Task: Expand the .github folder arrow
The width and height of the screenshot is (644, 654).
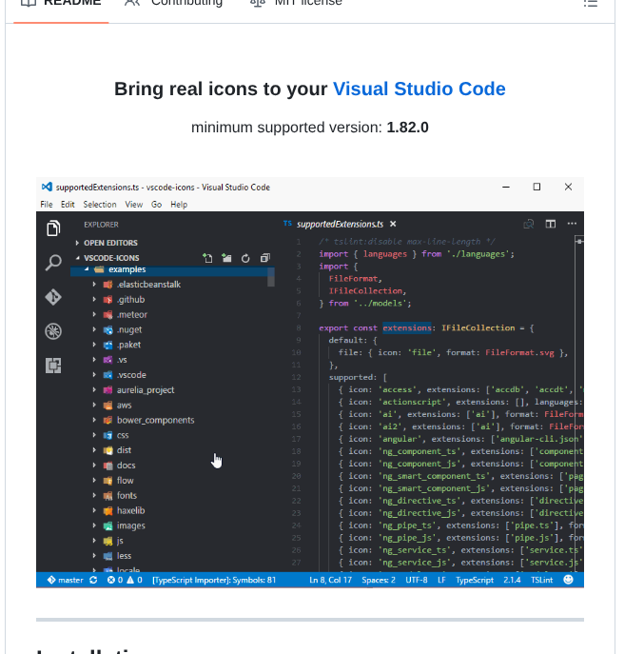Action: pos(94,300)
